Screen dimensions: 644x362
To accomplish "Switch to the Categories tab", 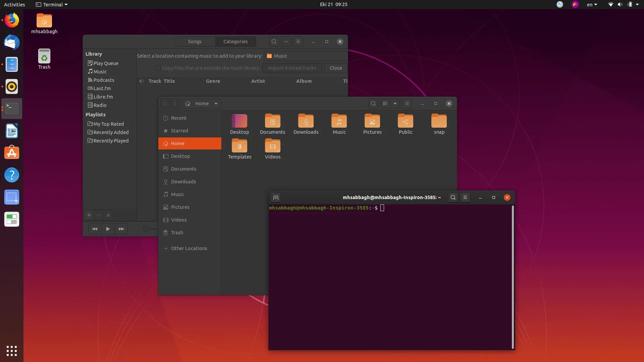I will (235, 42).
